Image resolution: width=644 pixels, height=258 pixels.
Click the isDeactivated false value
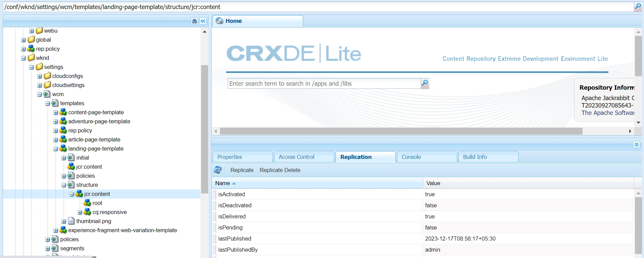tap(431, 205)
